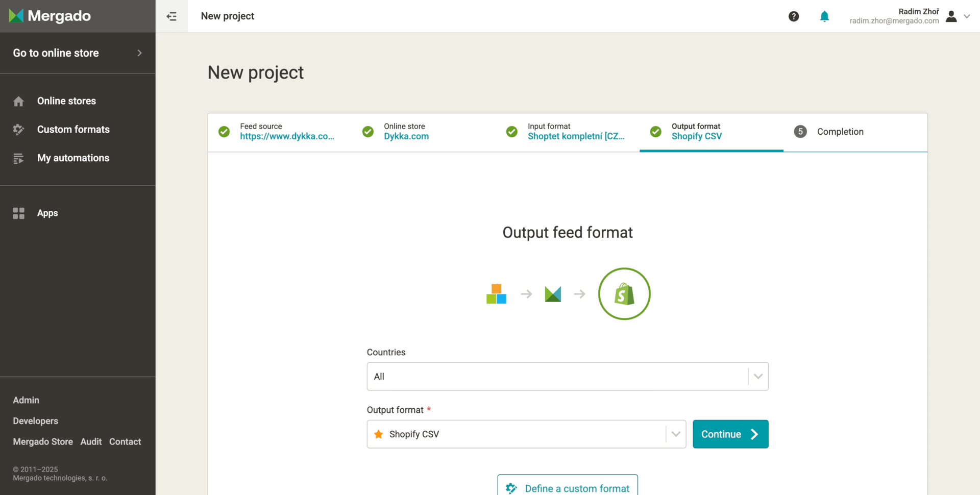This screenshot has width=980, height=495.
Task: Collapse the sidebar with the menu icon
Action: click(171, 16)
